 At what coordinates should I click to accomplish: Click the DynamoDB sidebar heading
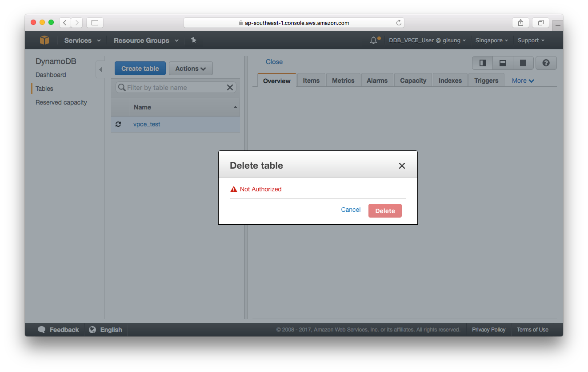coord(56,61)
